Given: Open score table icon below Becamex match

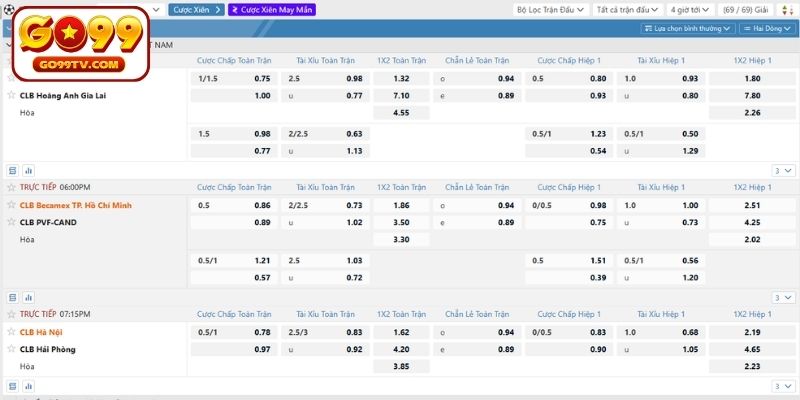Looking at the screenshot, I should click(x=12, y=297).
